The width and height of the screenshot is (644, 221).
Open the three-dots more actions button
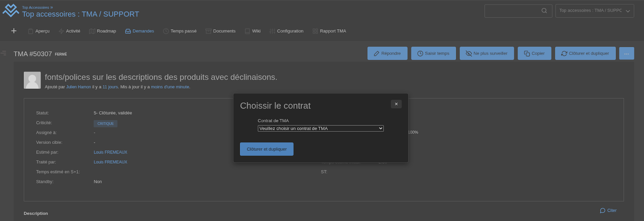(626, 53)
